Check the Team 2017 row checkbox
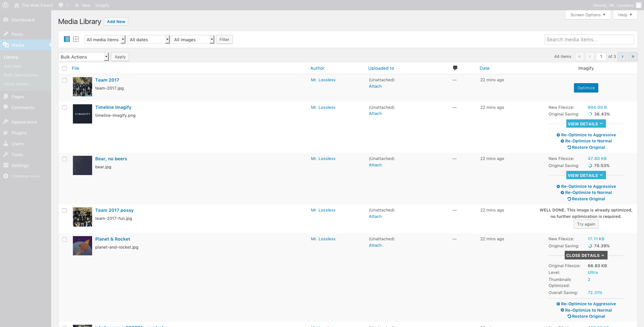The width and height of the screenshot is (644, 327). (x=65, y=80)
